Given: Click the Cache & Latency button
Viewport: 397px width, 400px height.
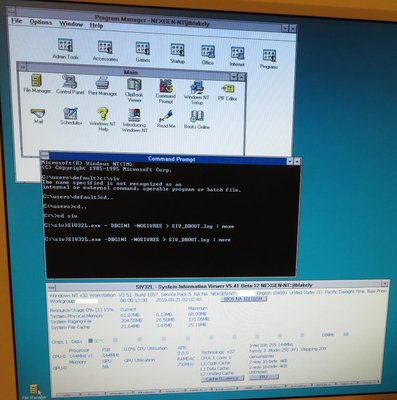Looking at the screenshot, I should [x=222, y=378].
